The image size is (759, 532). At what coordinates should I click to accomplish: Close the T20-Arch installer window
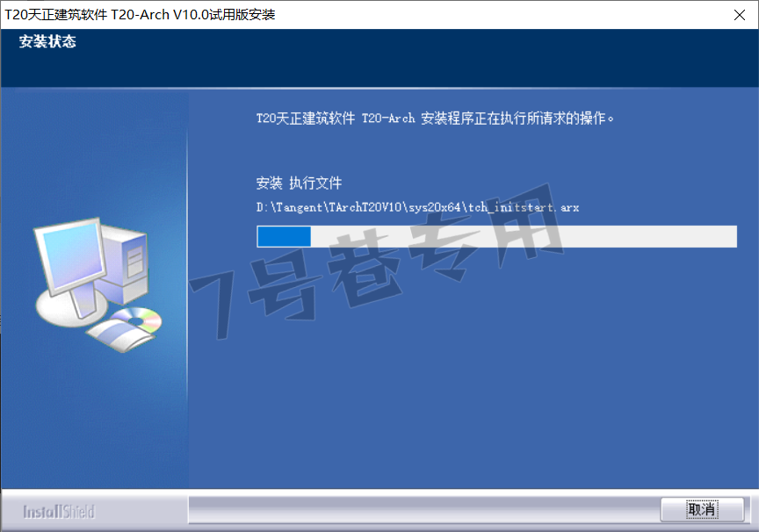[739, 15]
